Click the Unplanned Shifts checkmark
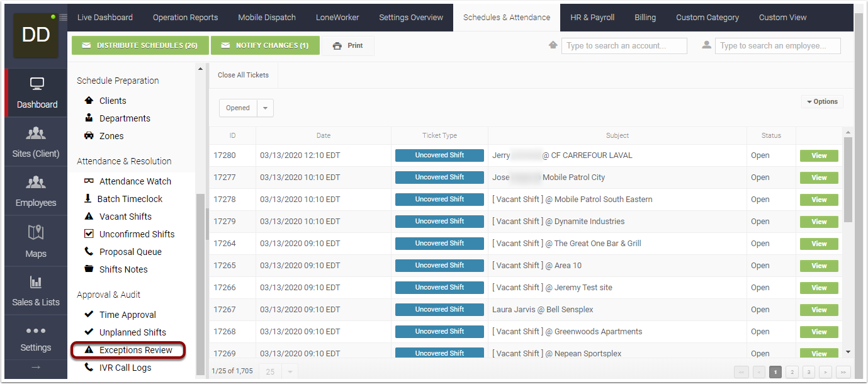 click(88, 332)
